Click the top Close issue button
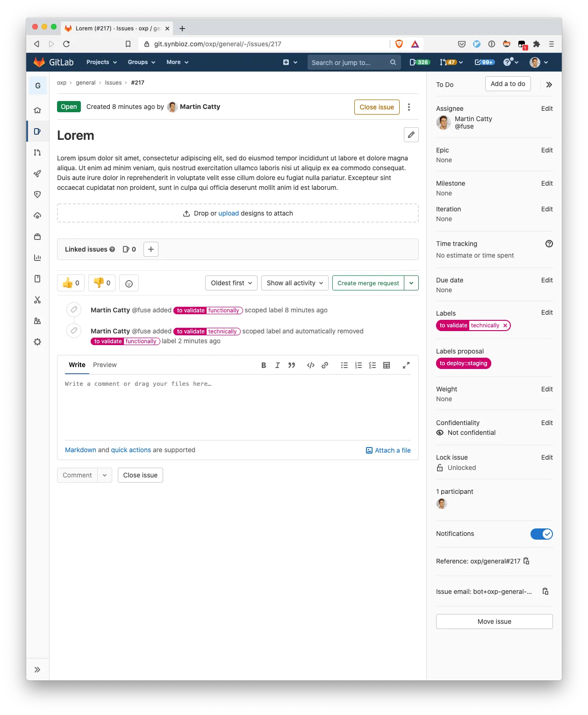This screenshot has height=715, width=588. point(377,107)
